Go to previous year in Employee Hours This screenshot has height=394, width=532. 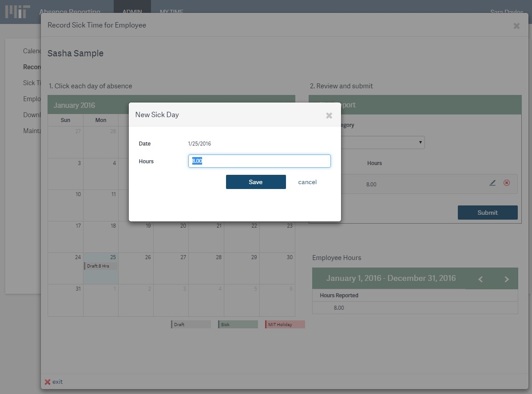click(480, 279)
